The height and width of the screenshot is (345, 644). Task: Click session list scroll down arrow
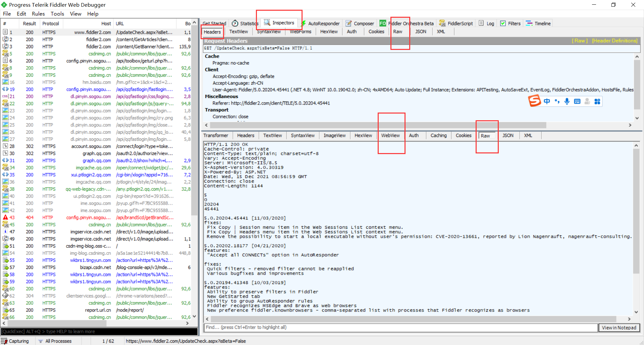195,316
